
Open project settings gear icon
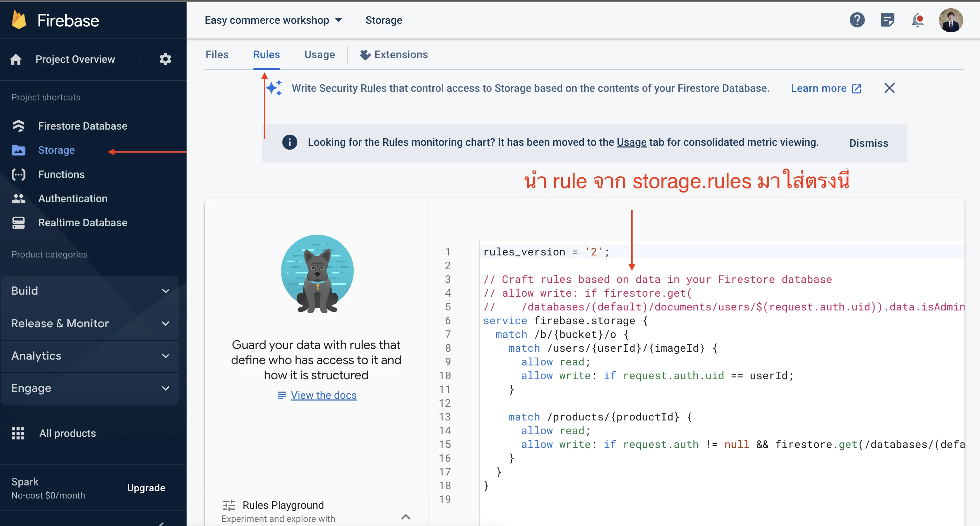pos(165,59)
